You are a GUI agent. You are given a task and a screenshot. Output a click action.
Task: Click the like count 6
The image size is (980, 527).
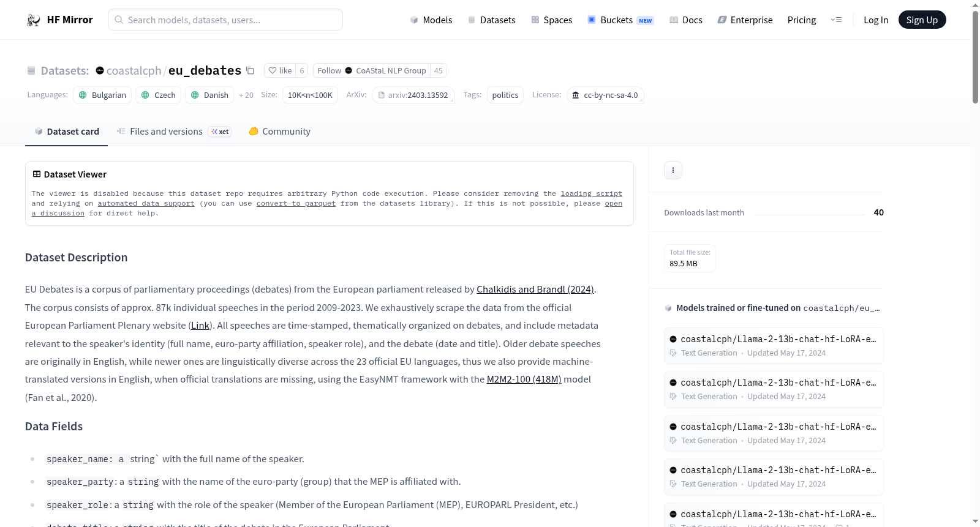click(302, 70)
